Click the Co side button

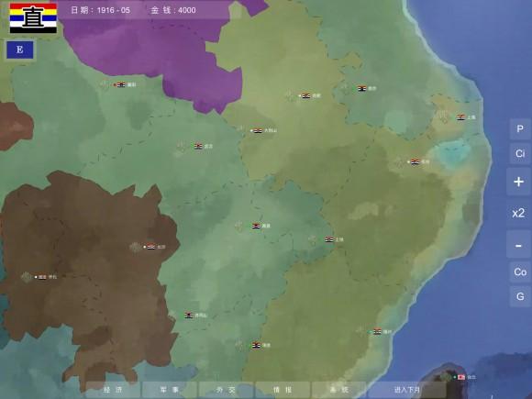(x=520, y=272)
